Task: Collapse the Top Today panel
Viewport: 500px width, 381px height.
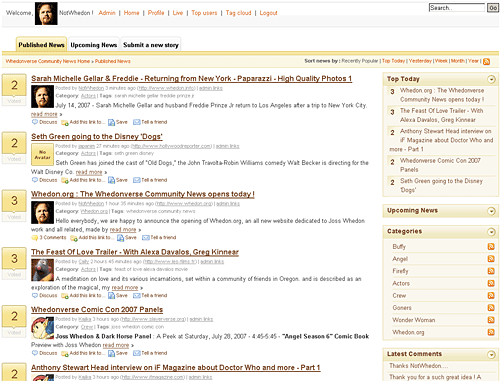Action: (x=491, y=79)
